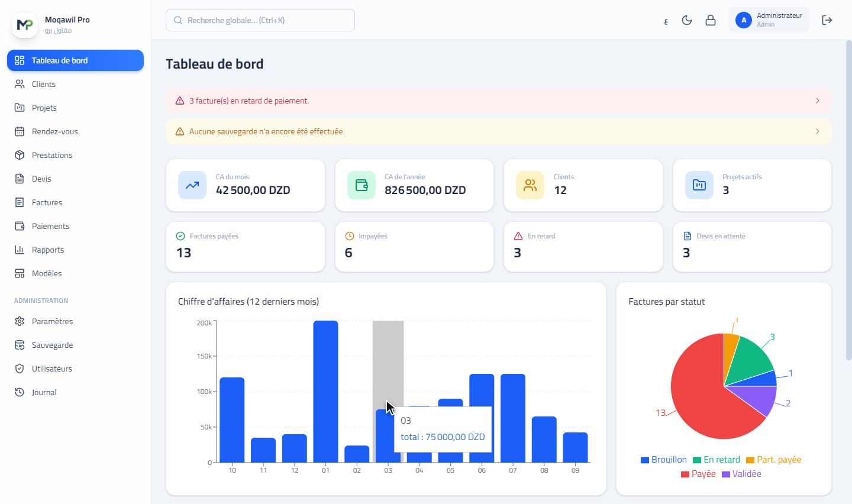Viewport: 852px width, 504px height.
Task: Click the Moqawil Pro MP logo
Action: tap(25, 25)
